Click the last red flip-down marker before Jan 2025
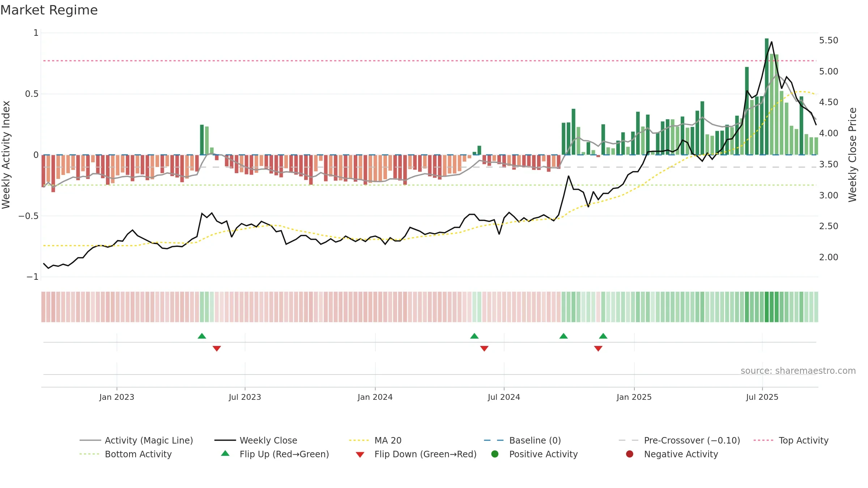This screenshot has width=868, height=488. pos(598,348)
